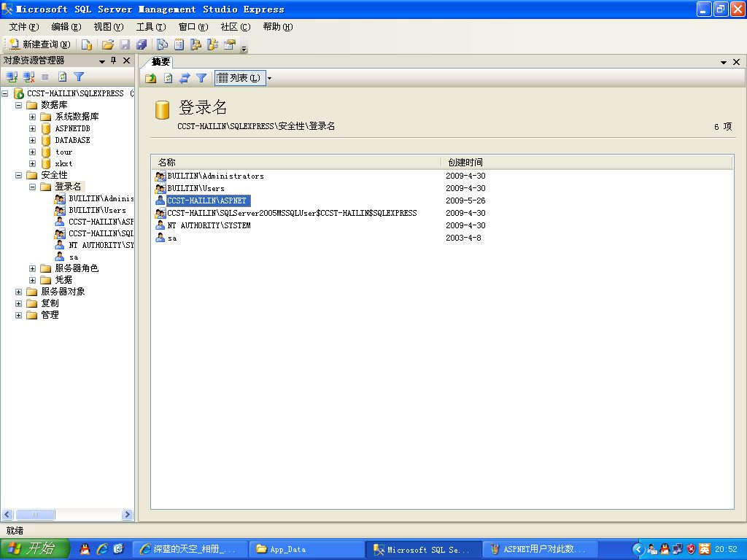
Task: Expand the 管理 (Management) folder
Action: click(x=18, y=315)
